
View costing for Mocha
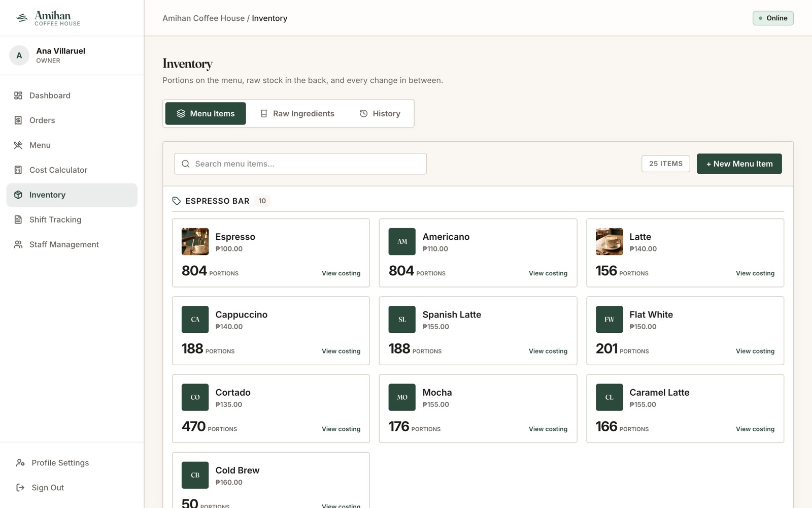[548, 429]
